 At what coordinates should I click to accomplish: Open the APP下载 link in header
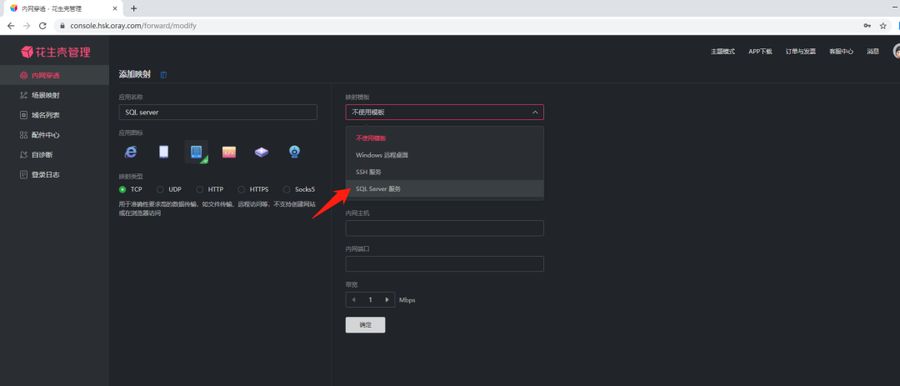tap(760, 52)
